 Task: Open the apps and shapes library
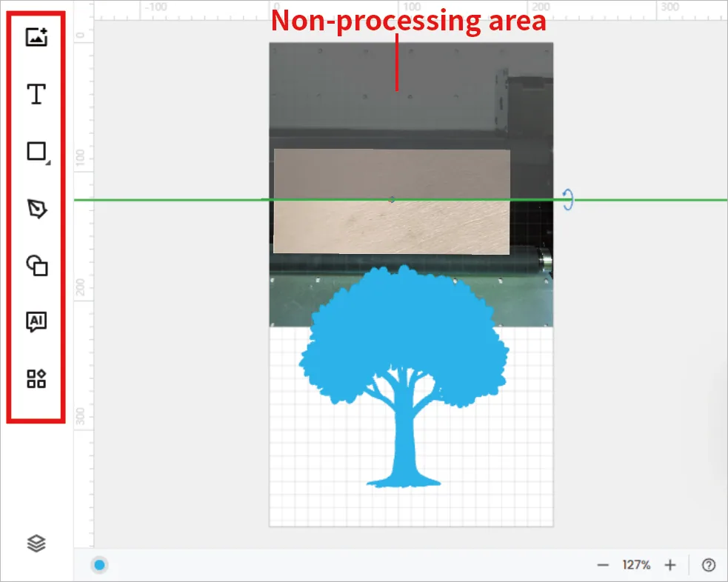coord(36,378)
